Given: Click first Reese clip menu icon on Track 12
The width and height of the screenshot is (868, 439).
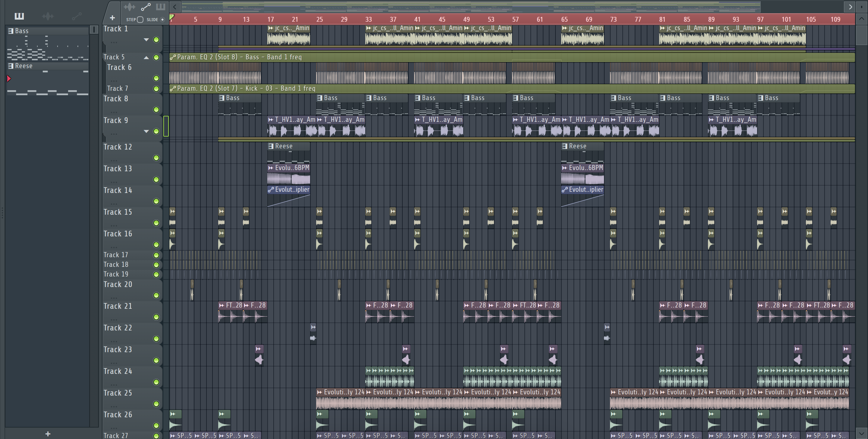Looking at the screenshot, I should click(271, 146).
